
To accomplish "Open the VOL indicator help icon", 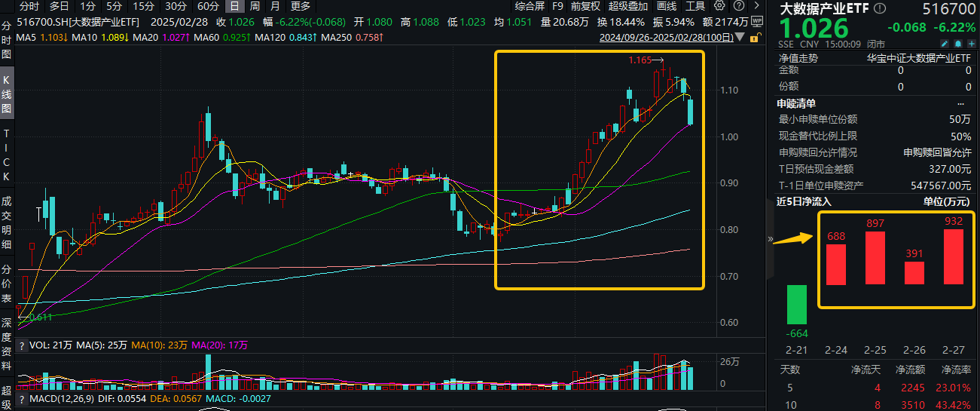I will pos(21,345).
